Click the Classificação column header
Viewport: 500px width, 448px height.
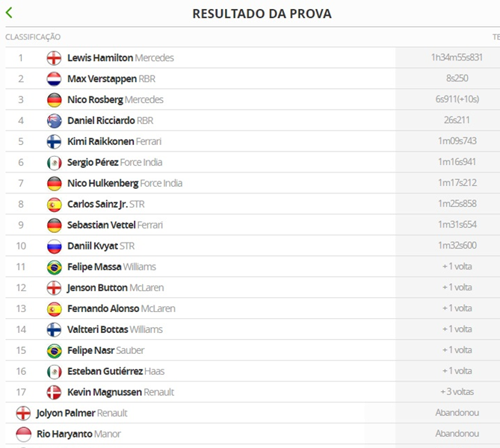(x=33, y=37)
